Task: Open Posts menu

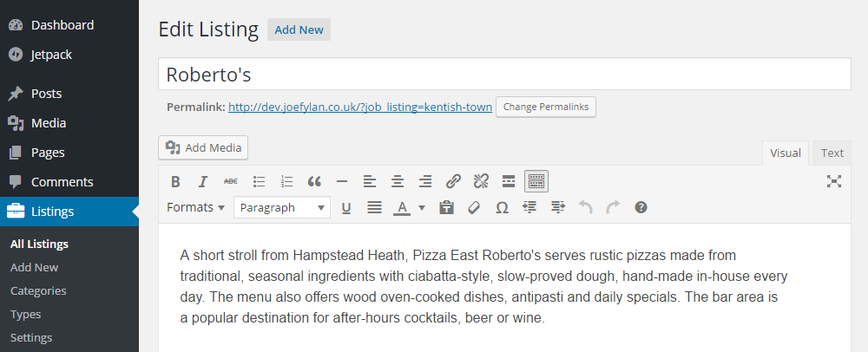Action: (69, 94)
